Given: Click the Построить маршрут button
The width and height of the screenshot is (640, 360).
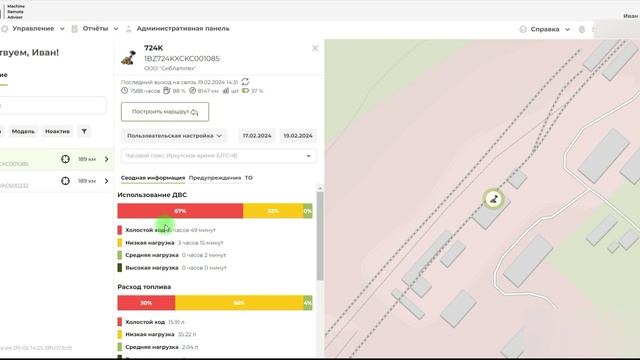Looking at the screenshot, I should [x=165, y=112].
